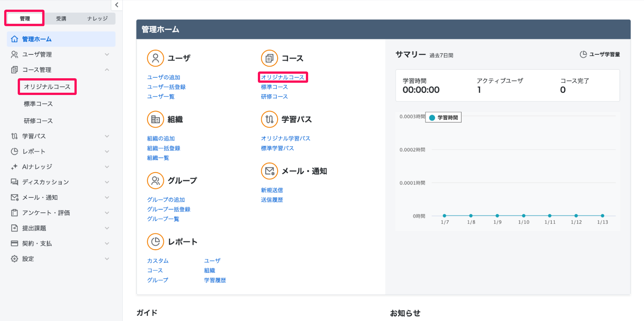This screenshot has width=644, height=321.
Task: Open 標準コース in the sidebar
Action: (x=38, y=104)
